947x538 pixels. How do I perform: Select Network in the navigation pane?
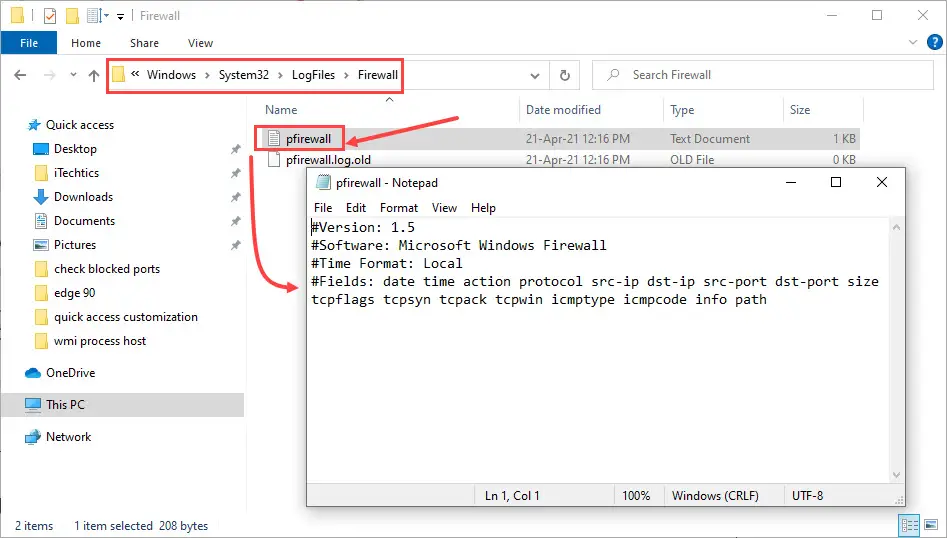coord(68,437)
